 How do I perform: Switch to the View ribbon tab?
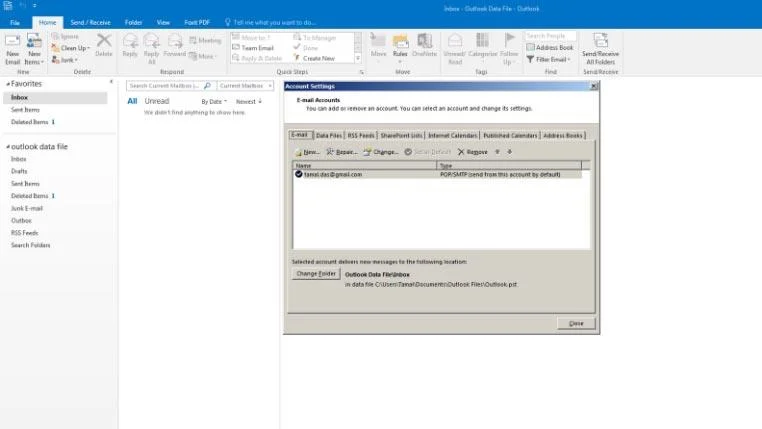(163, 22)
